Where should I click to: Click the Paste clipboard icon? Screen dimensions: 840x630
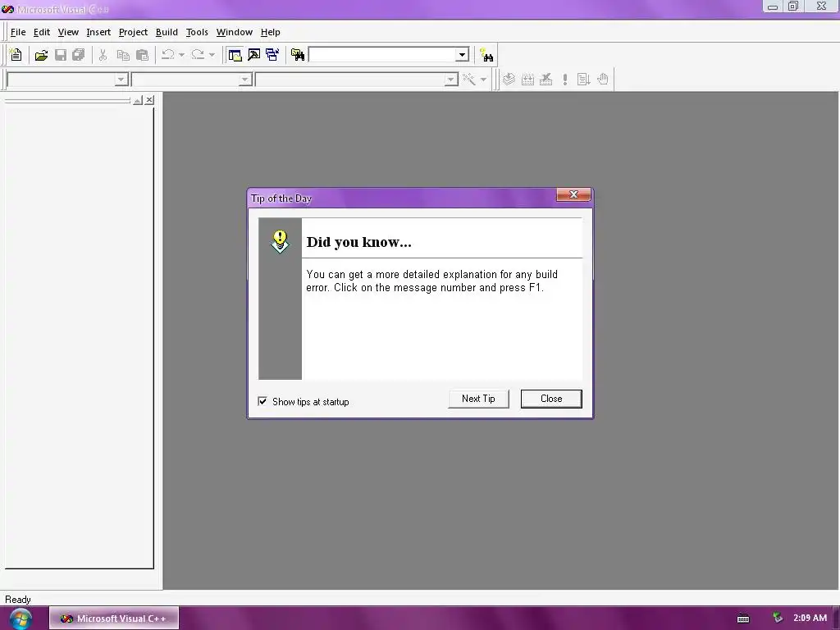[142, 55]
